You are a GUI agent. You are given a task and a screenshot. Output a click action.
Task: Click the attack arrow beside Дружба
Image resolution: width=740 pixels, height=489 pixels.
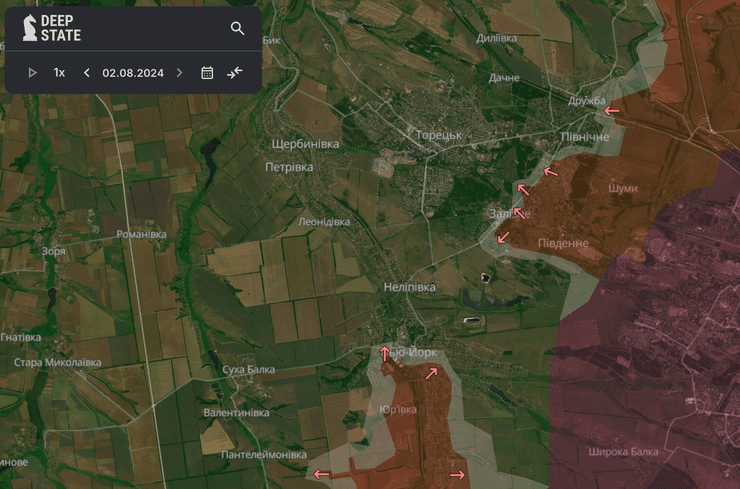(x=611, y=110)
